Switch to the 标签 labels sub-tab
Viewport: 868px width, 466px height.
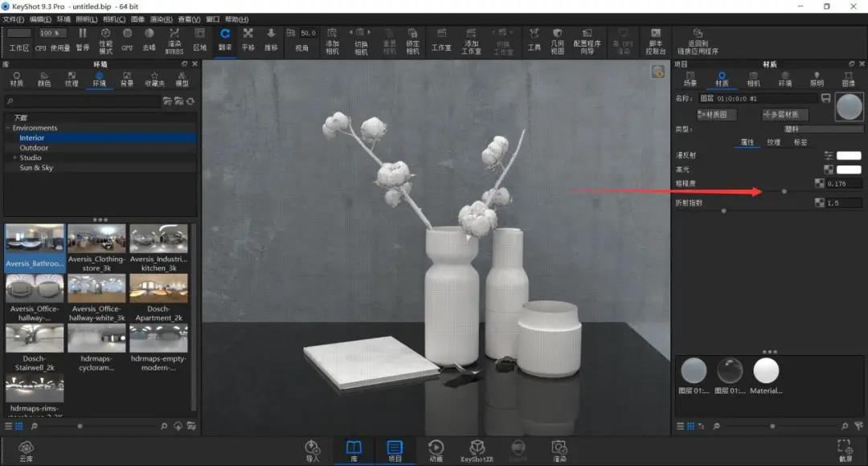[x=800, y=142]
